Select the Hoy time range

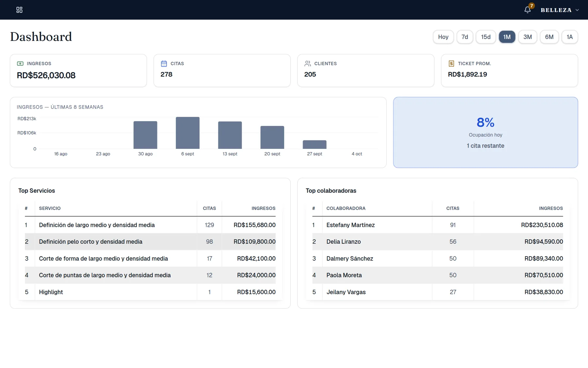tap(443, 37)
